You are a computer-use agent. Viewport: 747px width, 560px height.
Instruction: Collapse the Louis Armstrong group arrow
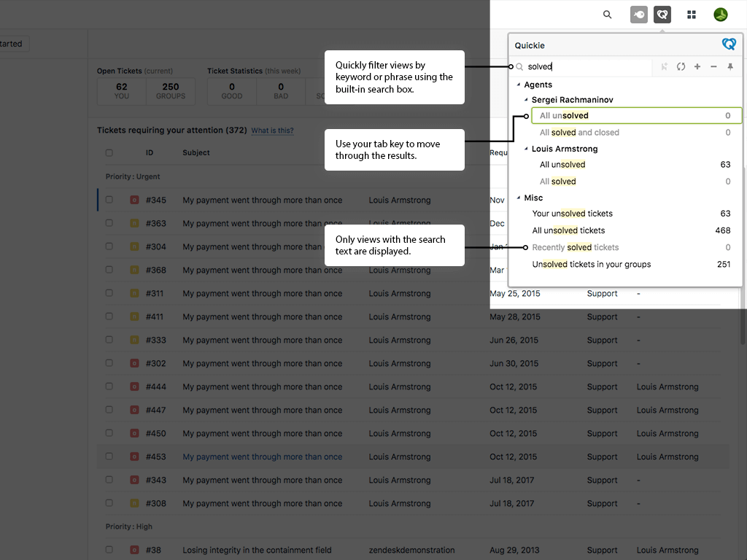[526, 149]
